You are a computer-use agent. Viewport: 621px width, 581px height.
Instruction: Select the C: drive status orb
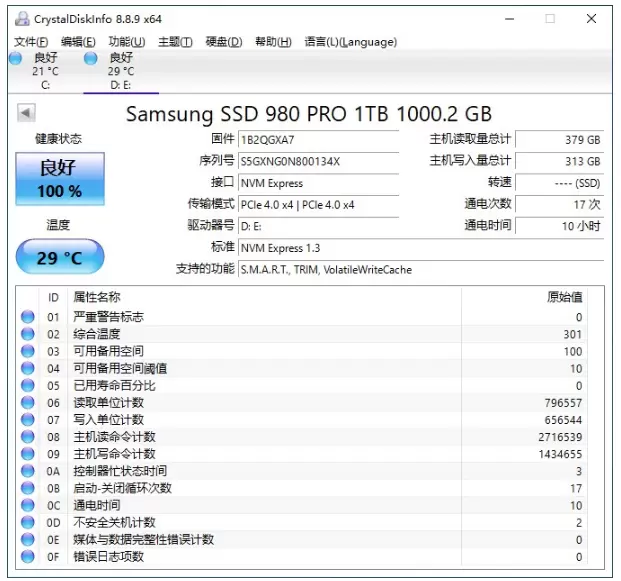click(16, 59)
